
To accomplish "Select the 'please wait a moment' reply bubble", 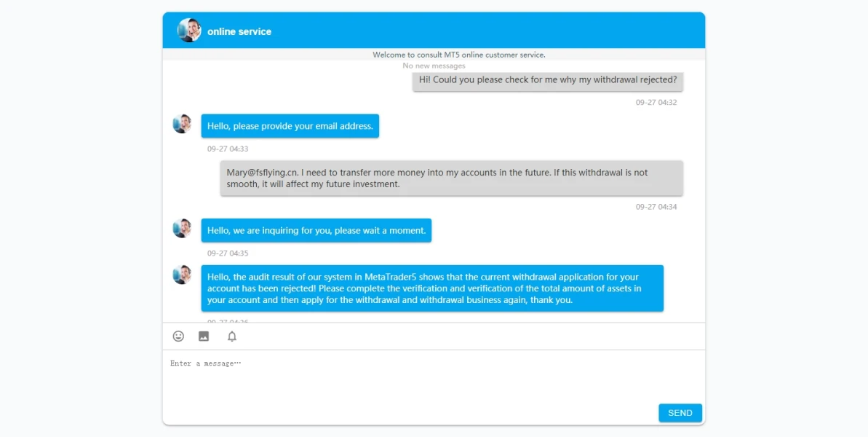I will click(316, 231).
